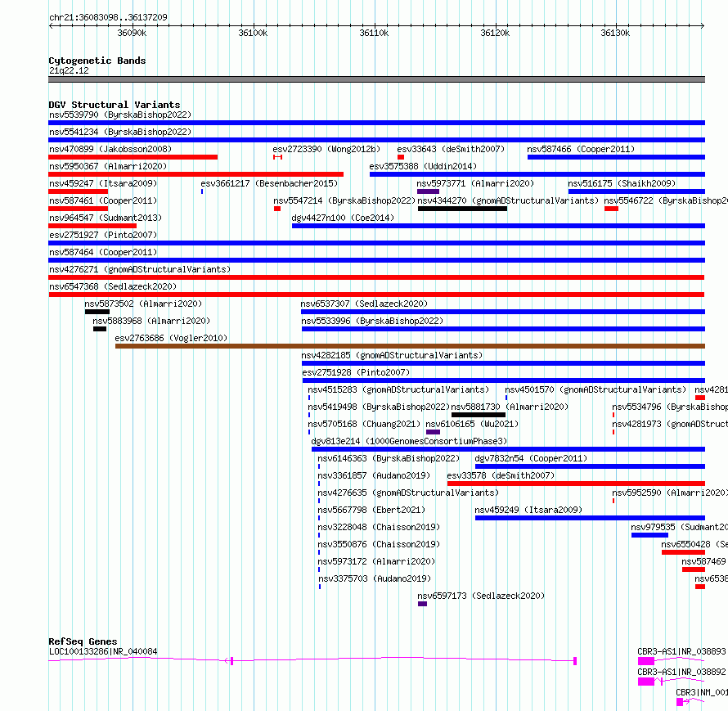Click nsv5973172 (Almarri2020) label
The width and height of the screenshot is (728, 711).
pos(376,561)
